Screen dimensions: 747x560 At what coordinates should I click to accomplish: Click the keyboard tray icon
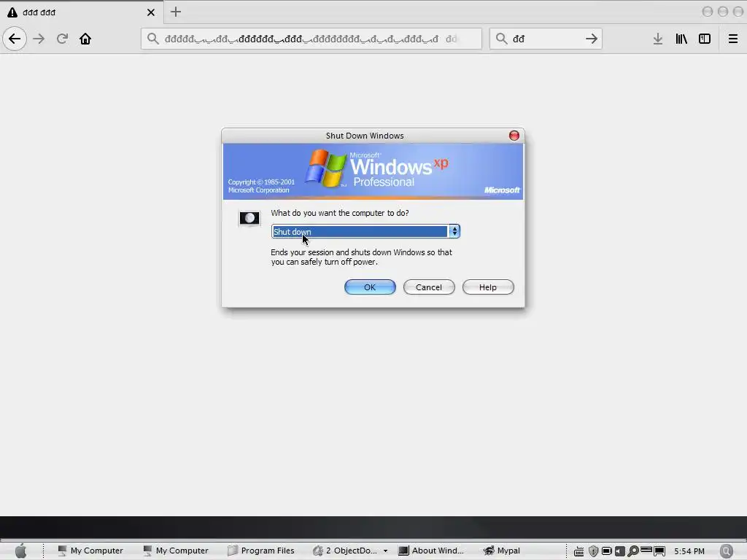click(578, 551)
